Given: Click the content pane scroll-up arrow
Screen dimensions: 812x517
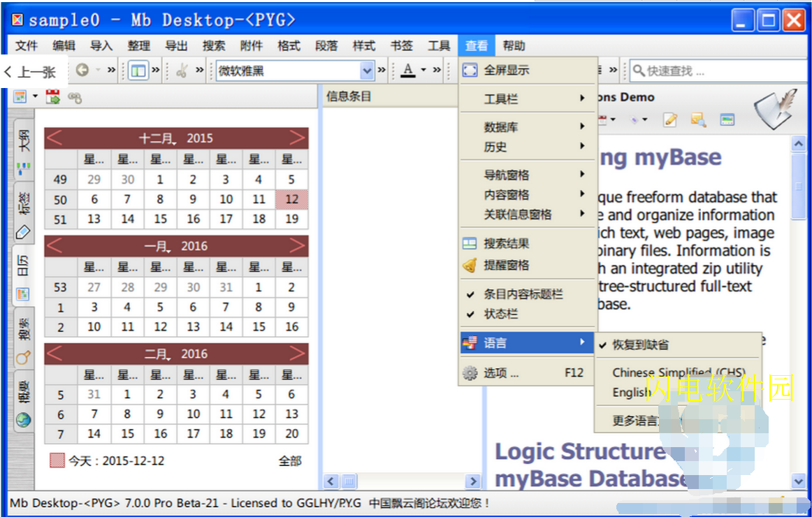Looking at the screenshot, I should pyautogui.click(x=798, y=143).
